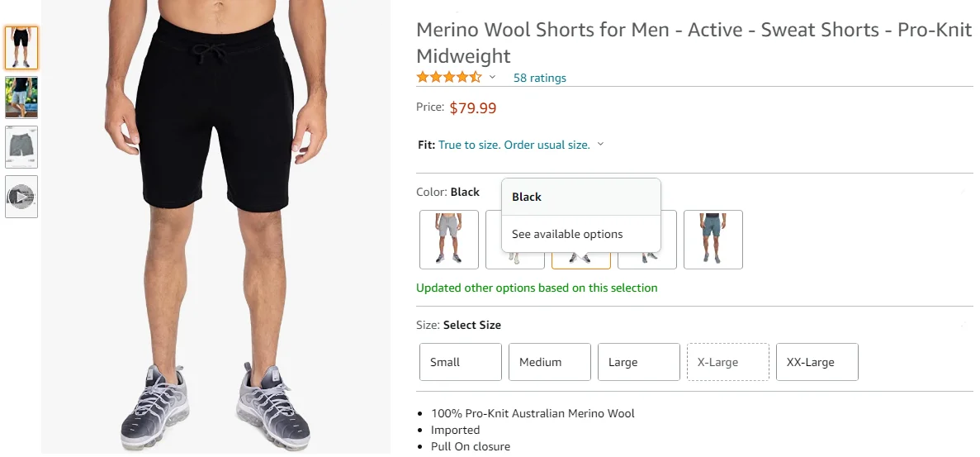This screenshot has height=457, width=980.
Task: Click the 'True to size. Order usual size.' link
Action: [514, 145]
